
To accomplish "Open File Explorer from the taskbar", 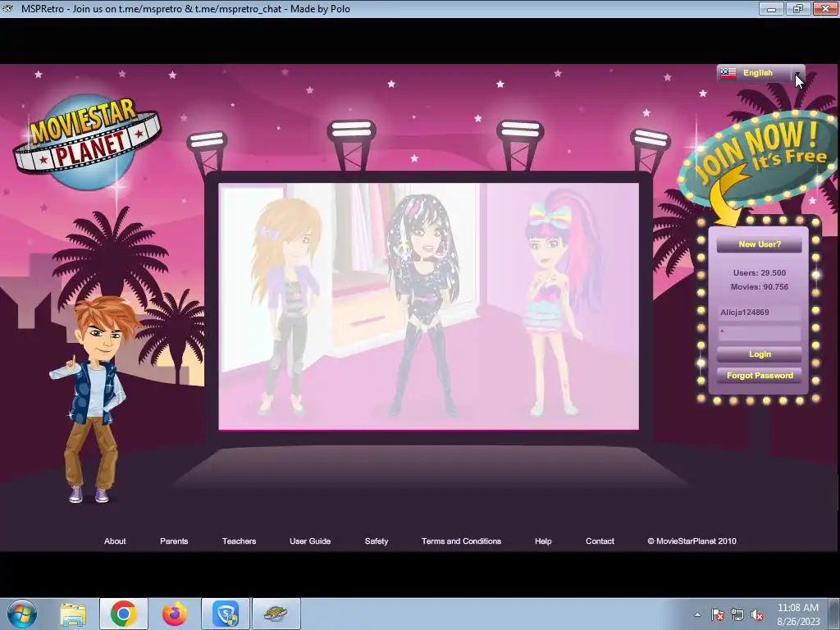I will tap(73, 614).
